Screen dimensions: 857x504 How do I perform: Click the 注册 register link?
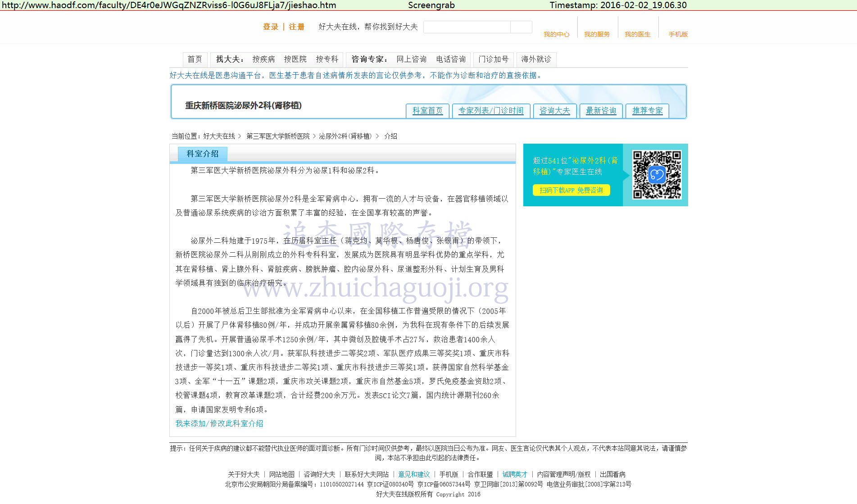(x=296, y=27)
